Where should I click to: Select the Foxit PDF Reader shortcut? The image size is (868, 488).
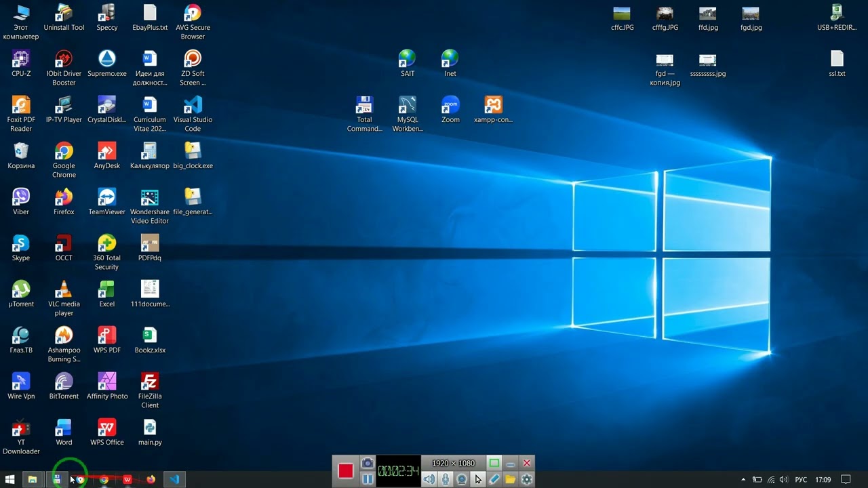pyautogui.click(x=21, y=114)
